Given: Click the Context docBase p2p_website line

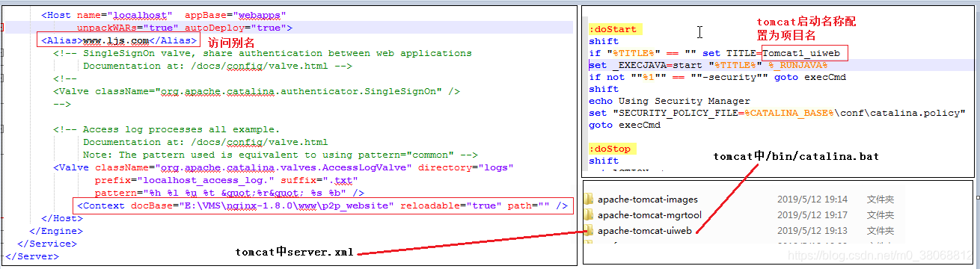Looking at the screenshot, I should click(322, 205).
